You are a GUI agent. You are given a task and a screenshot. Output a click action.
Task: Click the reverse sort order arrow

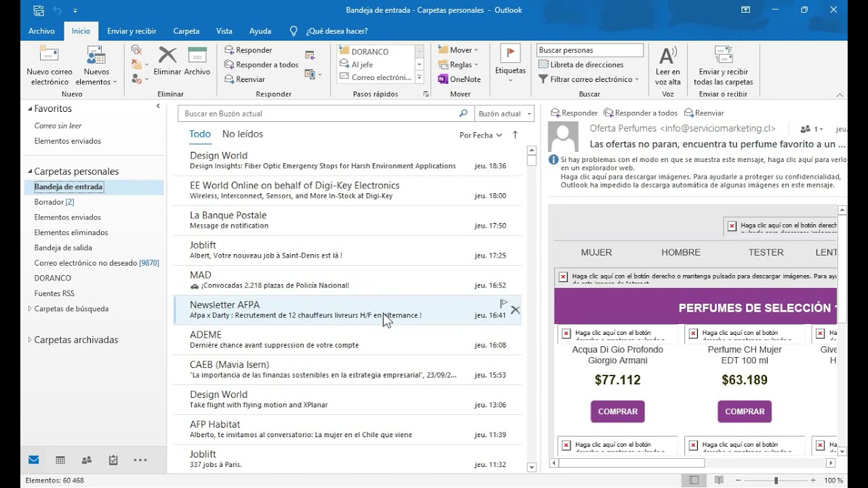pyautogui.click(x=515, y=135)
